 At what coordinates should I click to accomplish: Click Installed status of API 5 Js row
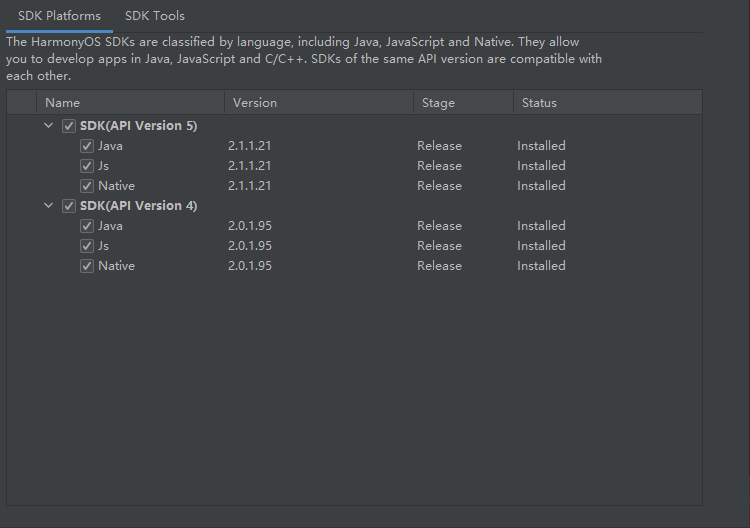click(541, 166)
